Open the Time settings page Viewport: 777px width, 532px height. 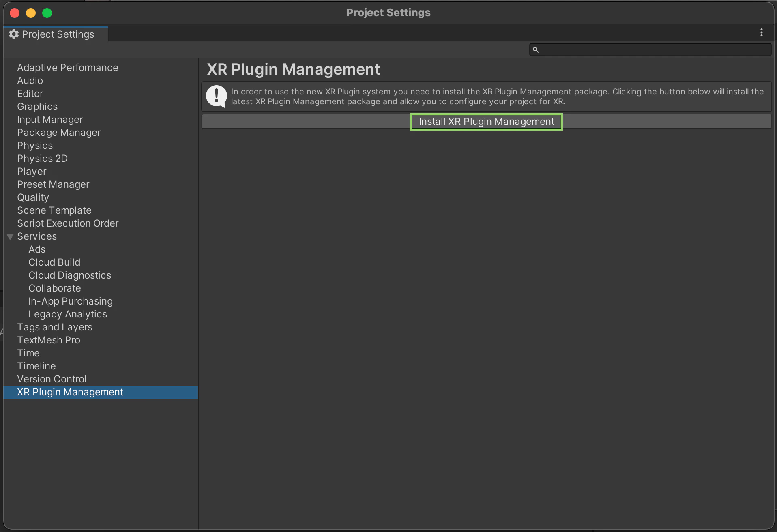coord(28,353)
